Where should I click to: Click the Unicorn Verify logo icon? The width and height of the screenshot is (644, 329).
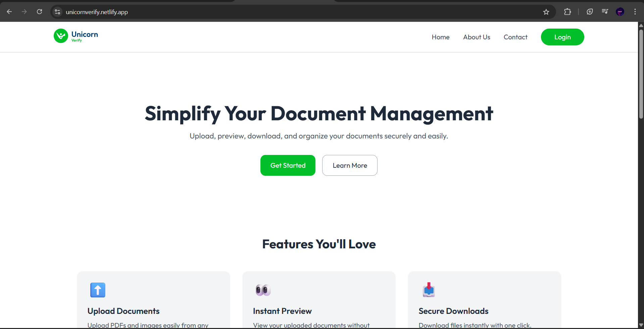(61, 36)
